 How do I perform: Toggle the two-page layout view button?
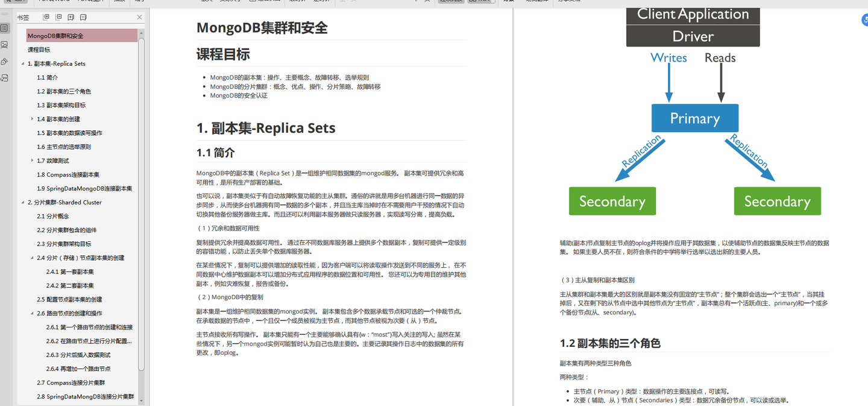pyautogui.click(x=480, y=2)
